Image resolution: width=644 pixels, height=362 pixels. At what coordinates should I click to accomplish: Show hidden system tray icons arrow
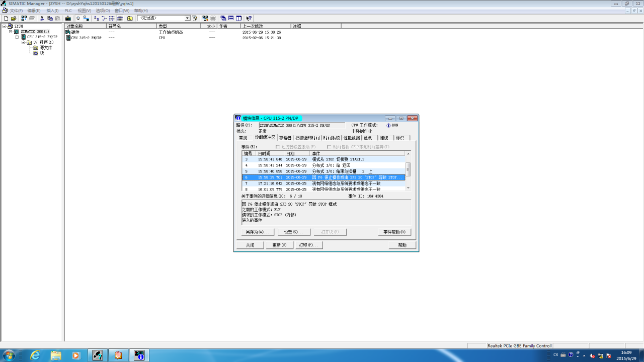click(584, 355)
